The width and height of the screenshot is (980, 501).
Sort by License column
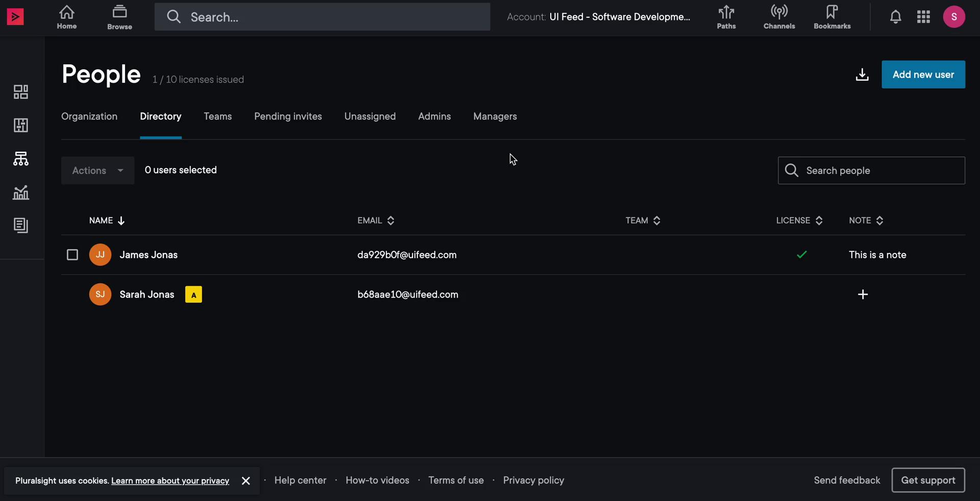[799, 220]
